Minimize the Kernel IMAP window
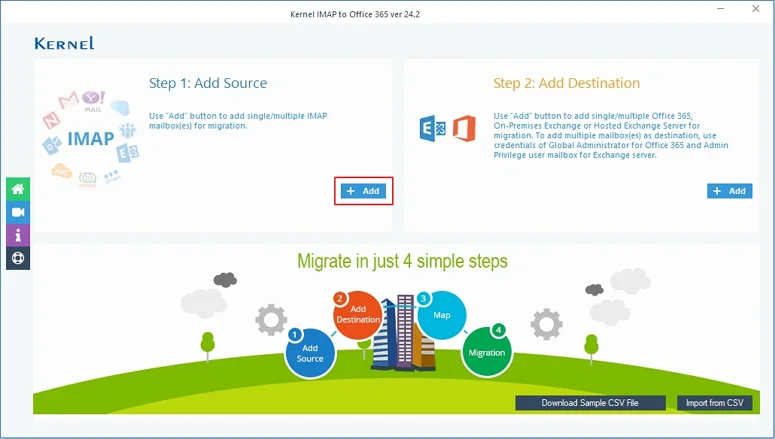Viewport: 775px width, 439px height. tap(721, 8)
